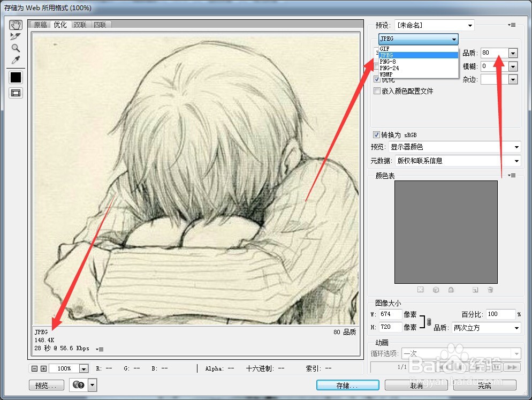
Task: Open the 100% zoom level dropdown
Action: (84, 368)
